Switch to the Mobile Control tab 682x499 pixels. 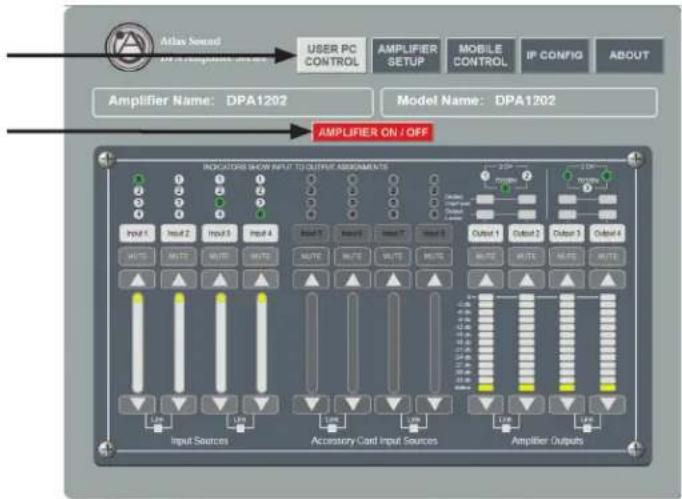481,55
